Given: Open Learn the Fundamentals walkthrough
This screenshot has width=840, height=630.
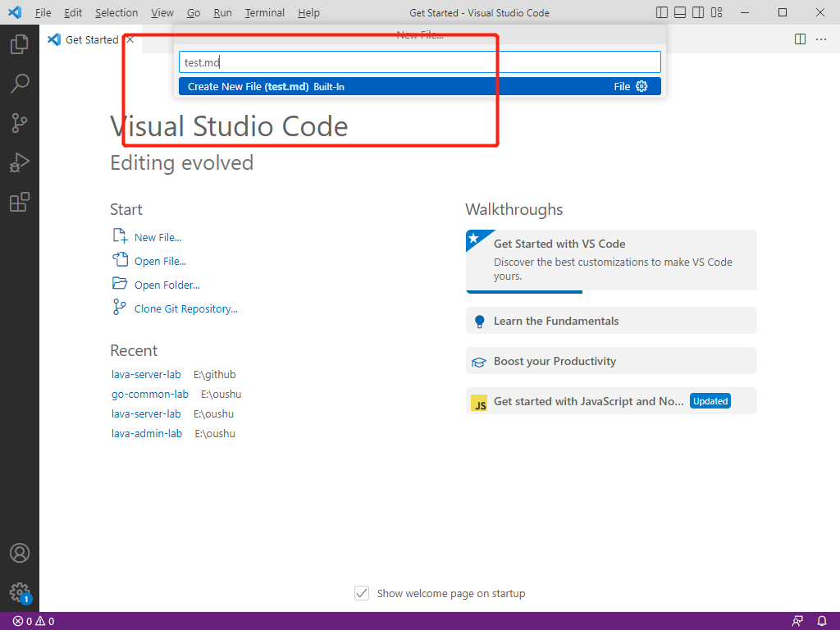Looking at the screenshot, I should [611, 321].
